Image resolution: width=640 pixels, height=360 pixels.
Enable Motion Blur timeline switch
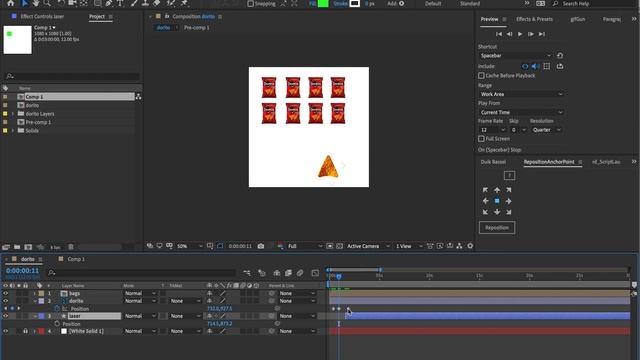(300, 273)
